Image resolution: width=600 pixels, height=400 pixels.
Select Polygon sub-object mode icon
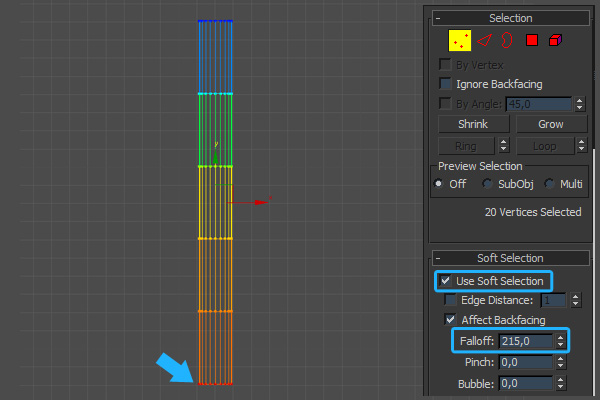532,41
